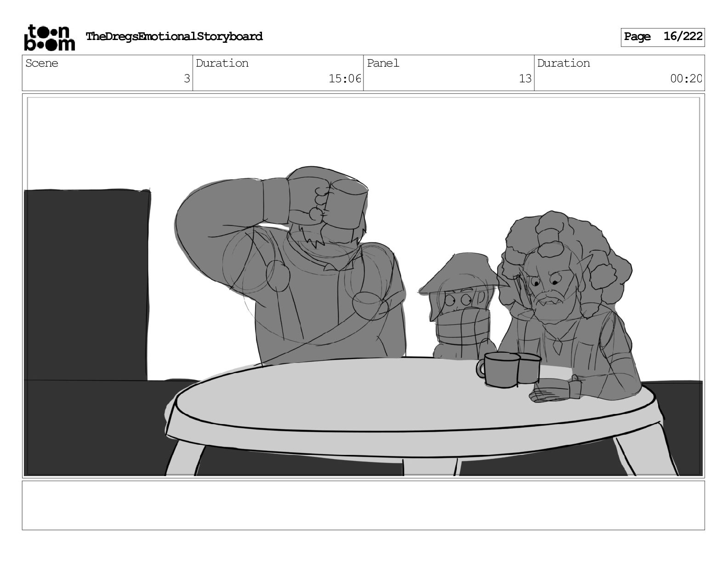This screenshot has width=728, height=563.
Task: Select scene duration value 15:06
Action: tap(345, 79)
